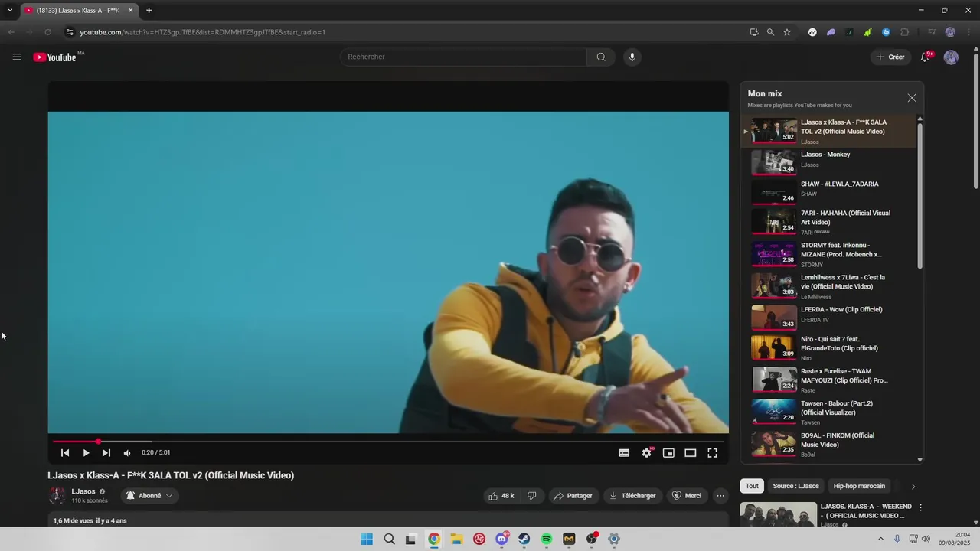Focus the Rechercher search field
Screen dimensions: 980x551
click(x=463, y=57)
